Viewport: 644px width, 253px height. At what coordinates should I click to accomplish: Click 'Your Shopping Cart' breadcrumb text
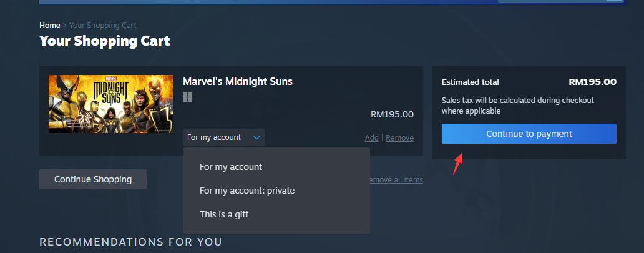pyautogui.click(x=103, y=26)
